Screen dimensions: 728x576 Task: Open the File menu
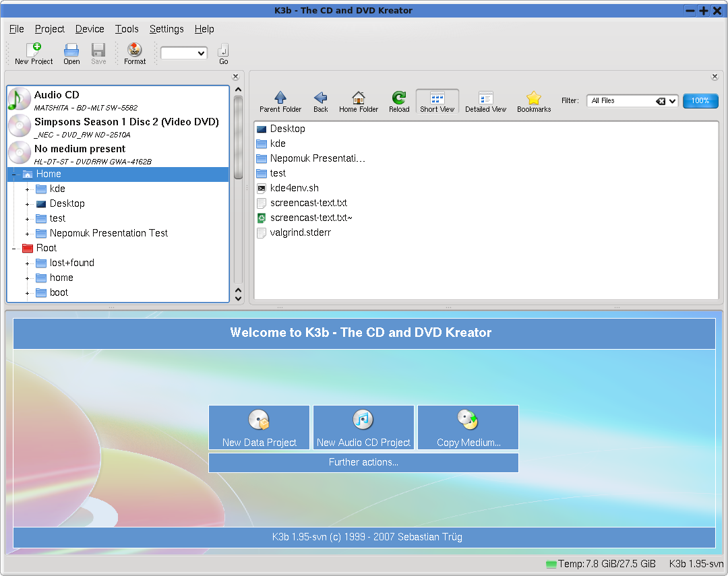pyautogui.click(x=16, y=29)
